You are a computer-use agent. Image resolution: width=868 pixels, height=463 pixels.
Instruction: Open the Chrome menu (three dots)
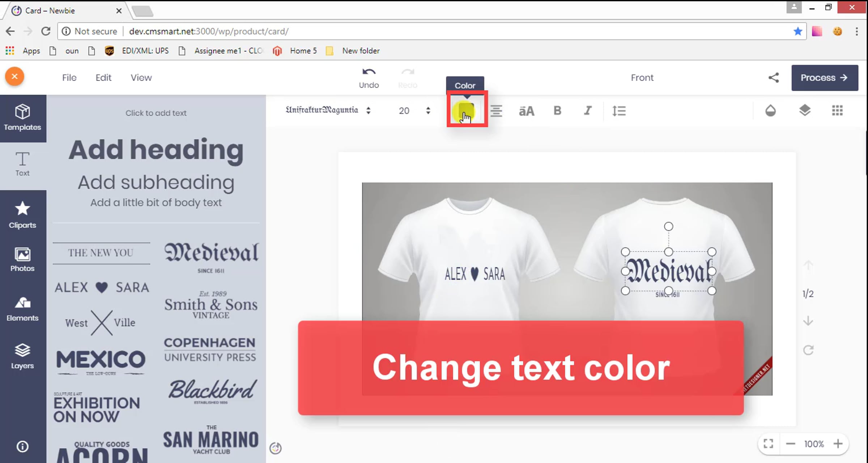856,31
